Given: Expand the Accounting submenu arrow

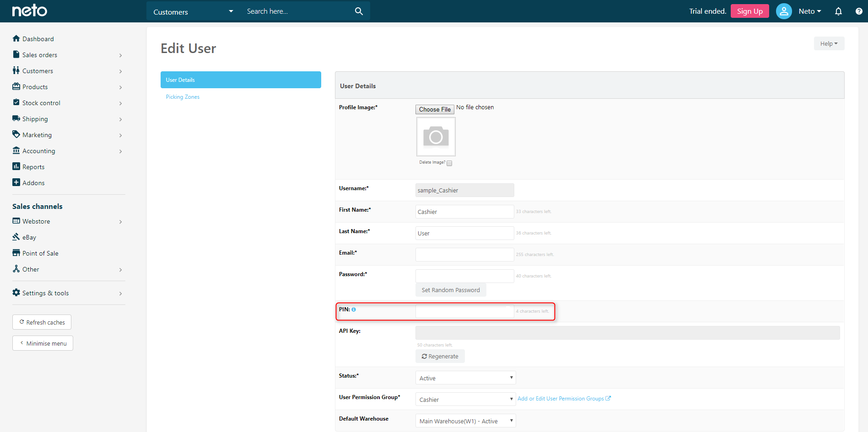Looking at the screenshot, I should [x=121, y=151].
